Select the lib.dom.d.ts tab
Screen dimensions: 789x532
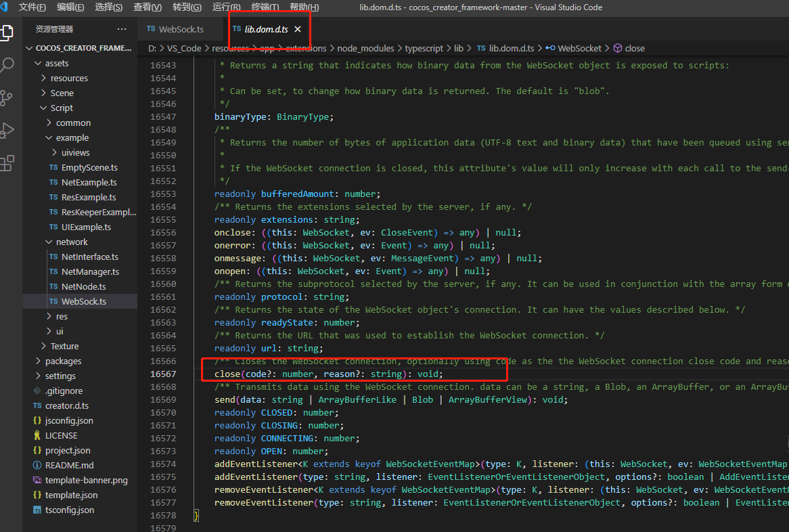point(267,29)
